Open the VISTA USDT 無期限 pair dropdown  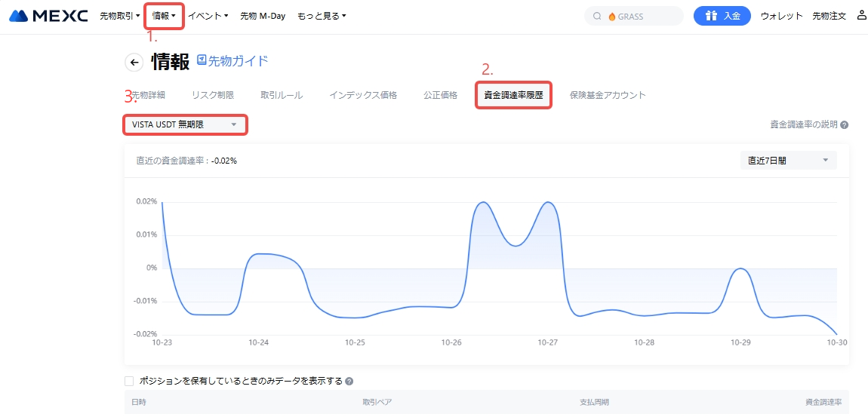185,124
